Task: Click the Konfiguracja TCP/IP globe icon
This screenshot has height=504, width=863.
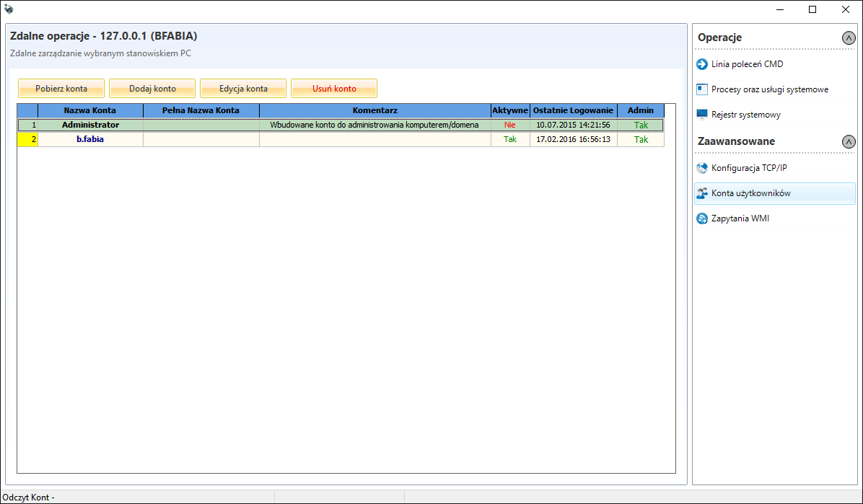Action: click(702, 168)
